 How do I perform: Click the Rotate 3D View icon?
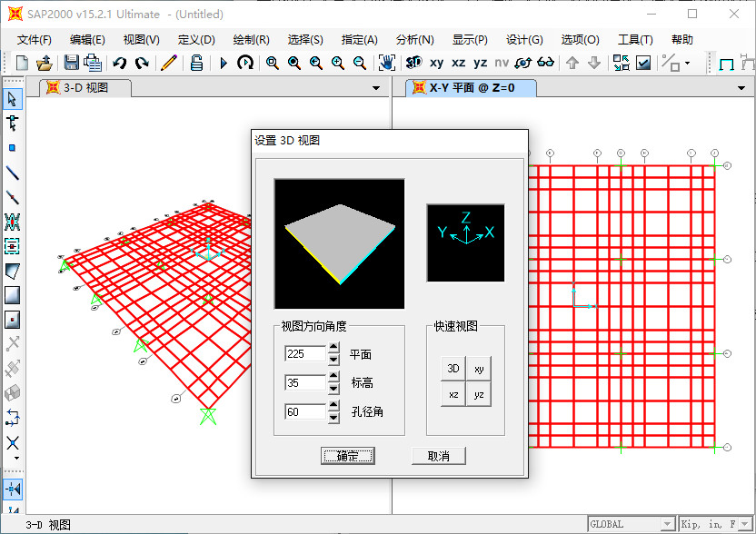coord(523,63)
